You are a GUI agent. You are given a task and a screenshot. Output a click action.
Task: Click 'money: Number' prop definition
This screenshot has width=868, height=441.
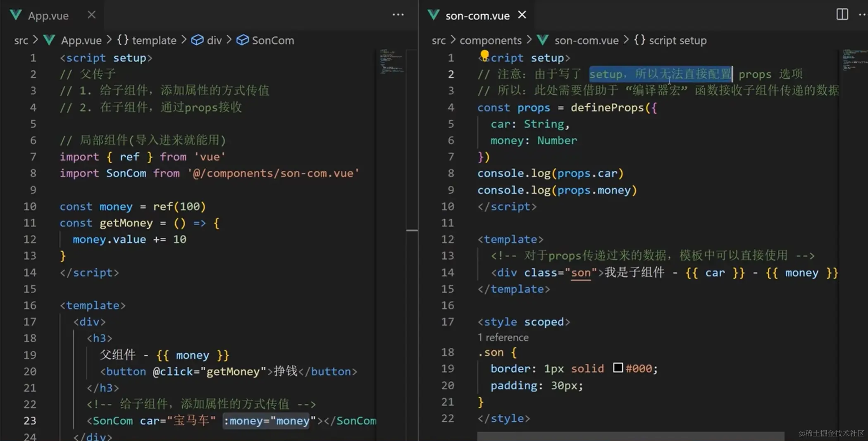click(534, 141)
